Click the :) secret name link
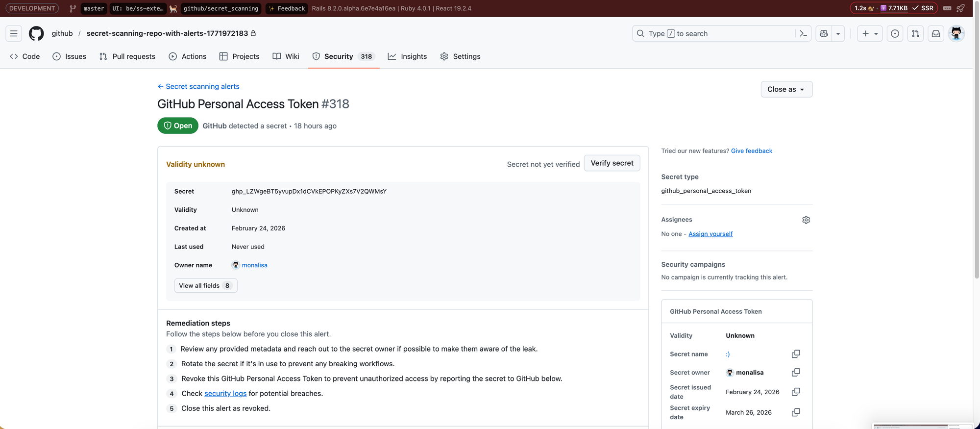This screenshot has width=980, height=429. click(x=728, y=354)
